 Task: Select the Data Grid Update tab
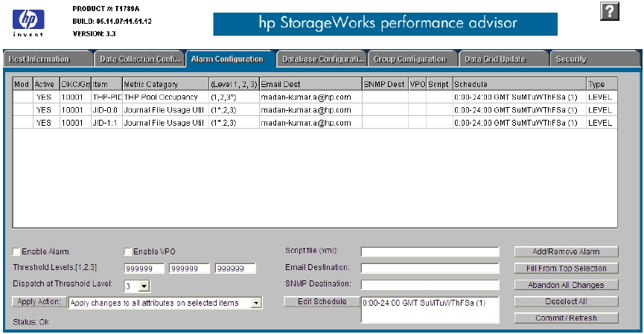(x=495, y=59)
